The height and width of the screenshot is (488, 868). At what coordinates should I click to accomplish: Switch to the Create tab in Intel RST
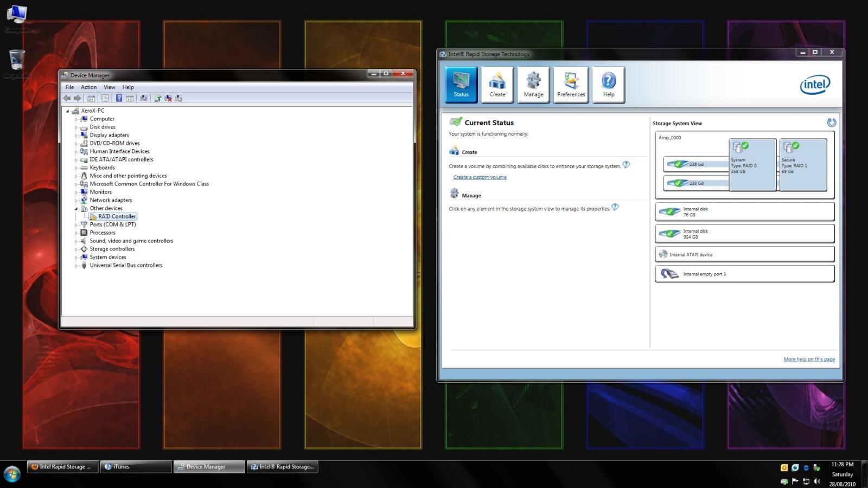497,85
